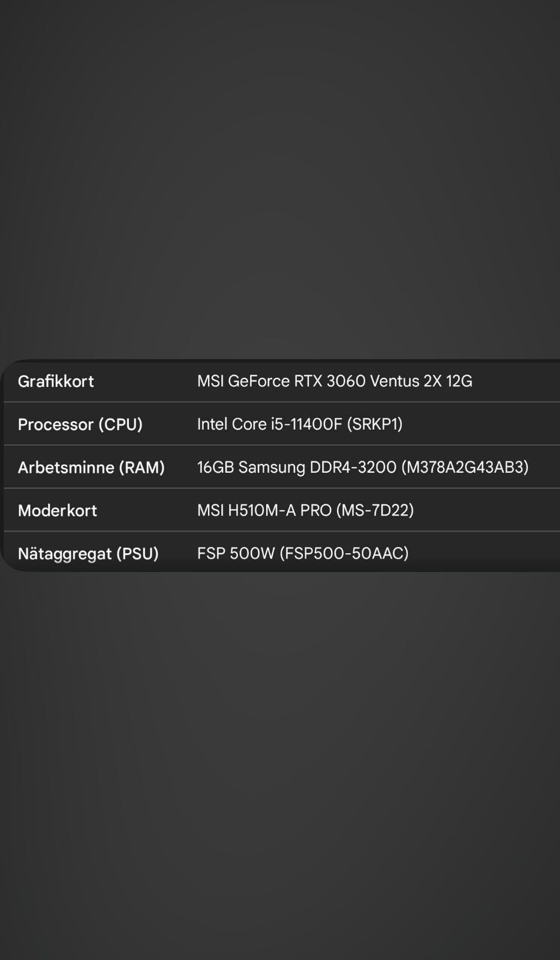
Task: Select the words Intel Core
Action: [x=231, y=424]
